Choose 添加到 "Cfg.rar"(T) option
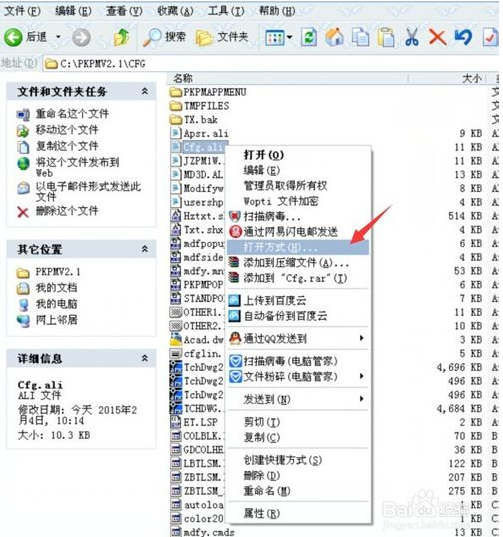 tap(298, 278)
